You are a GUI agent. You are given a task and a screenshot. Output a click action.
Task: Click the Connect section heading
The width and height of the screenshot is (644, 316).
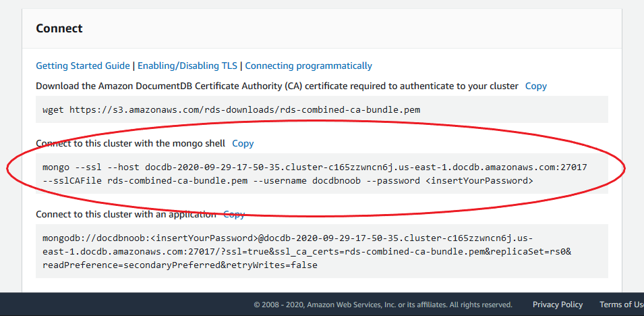click(x=59, y=28)
